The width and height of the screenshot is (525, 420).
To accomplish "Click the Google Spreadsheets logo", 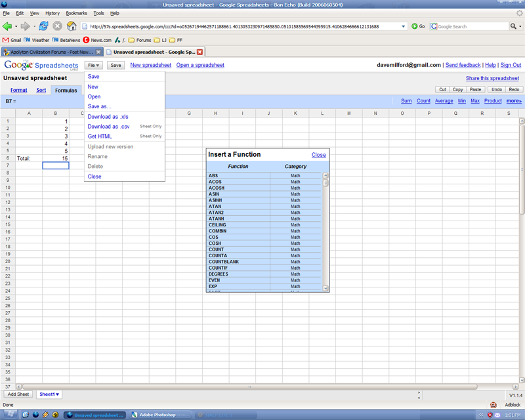I will pos(41,65).
